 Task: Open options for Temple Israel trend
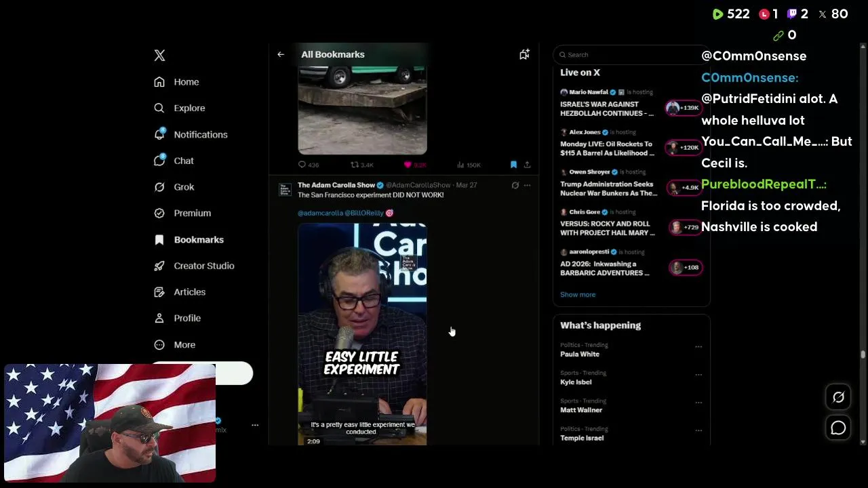(698, 430)
